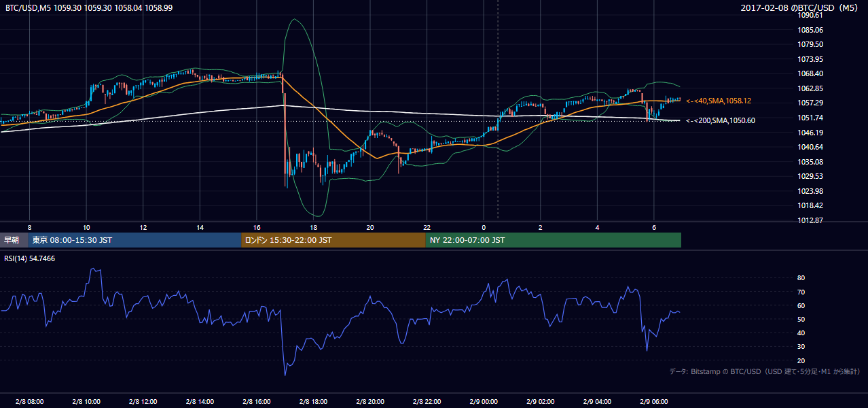
Task: Select the NY 22:00-07:00 JST session bar
Action: coord(553,240)
